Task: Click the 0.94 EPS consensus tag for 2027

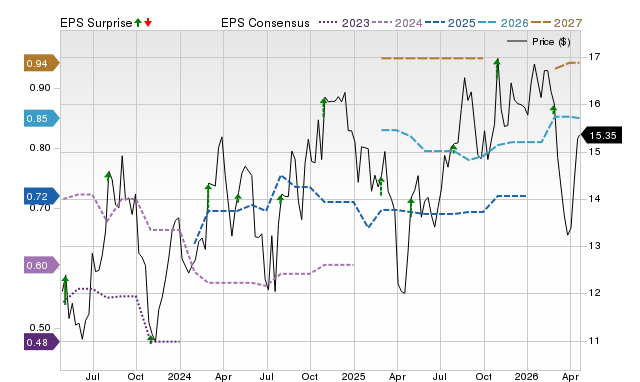Action: pos(41,63)
